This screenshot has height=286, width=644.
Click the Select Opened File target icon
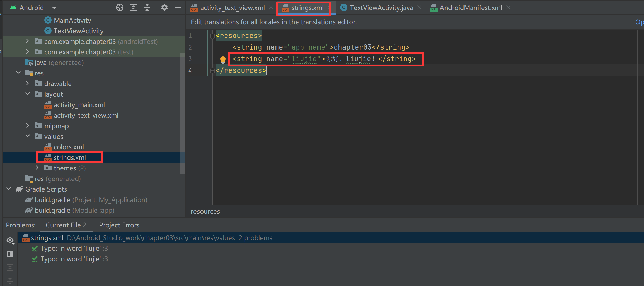[120, 8]
